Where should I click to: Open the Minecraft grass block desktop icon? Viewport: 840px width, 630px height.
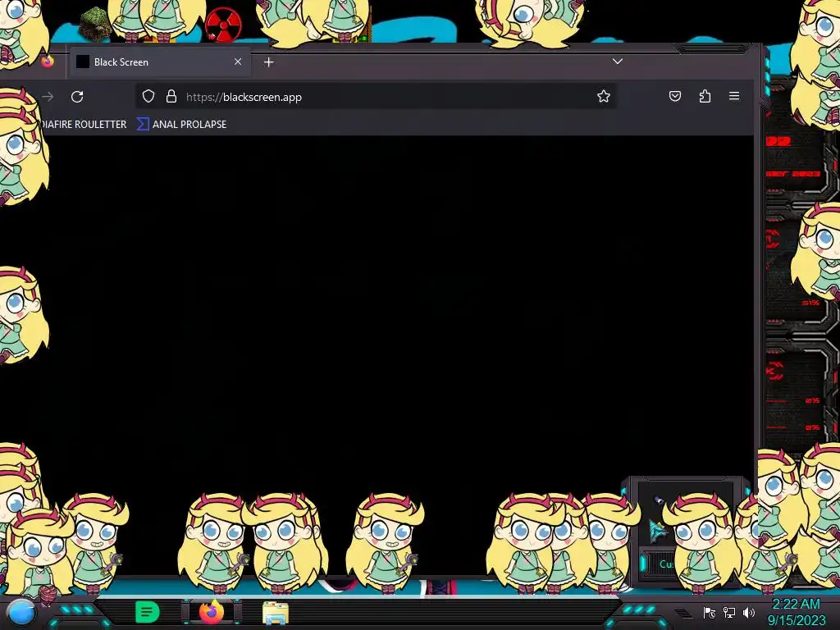[95, 23]
